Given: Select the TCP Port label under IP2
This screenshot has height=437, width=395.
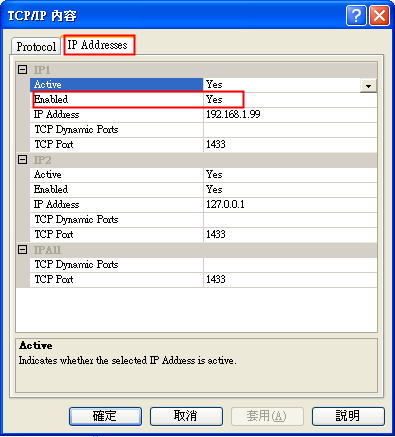Looking at the screenshot, I should (x=116, y=235).
